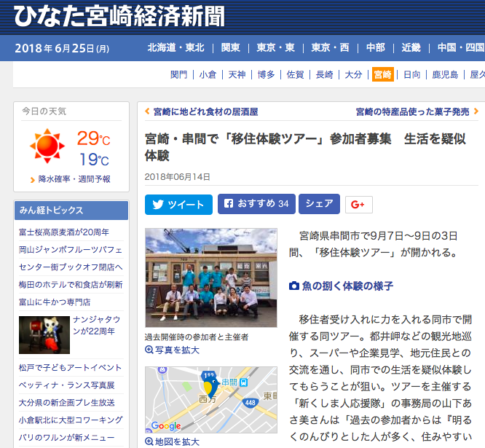Click the 串間 station icon in map

click(244, 382)
